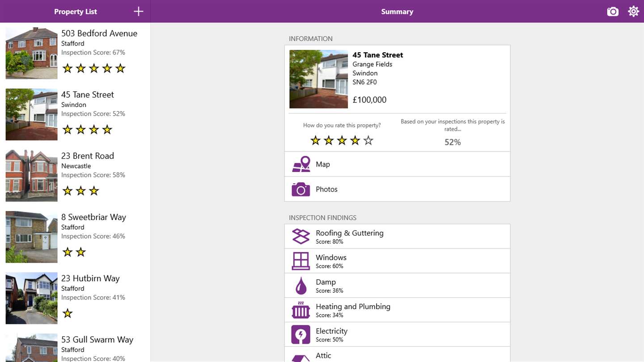Select 503 Bedford Avenue in property list
Image resolution: width=644 pixels, height=362 pixels.
75,53
